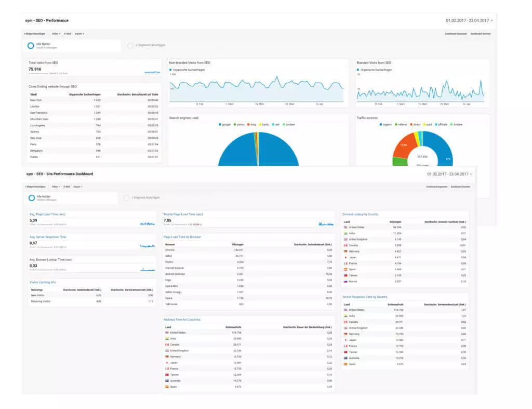Click bing legend swatch in Search engines used

click(249, 125)
